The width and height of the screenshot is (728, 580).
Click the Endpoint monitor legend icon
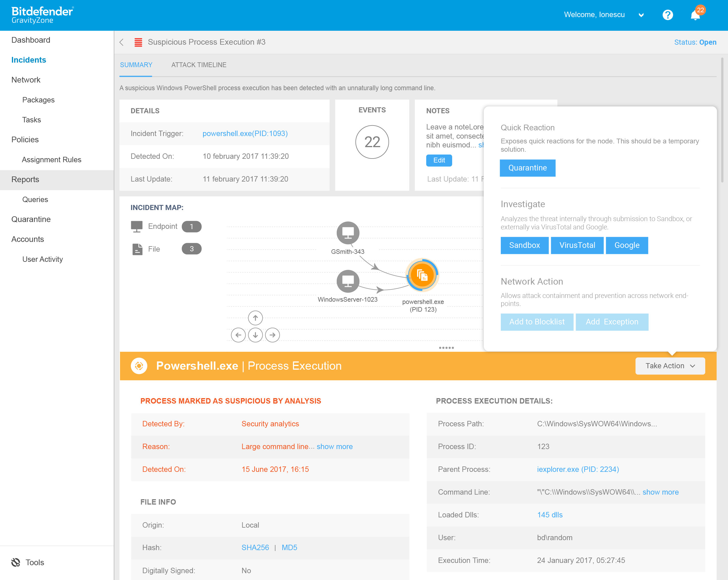(137, 227)
